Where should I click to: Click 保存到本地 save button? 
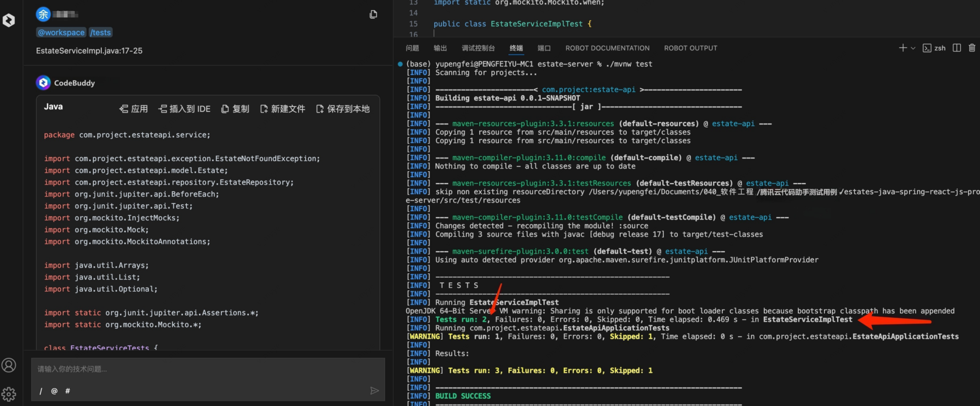pos(343,109)
